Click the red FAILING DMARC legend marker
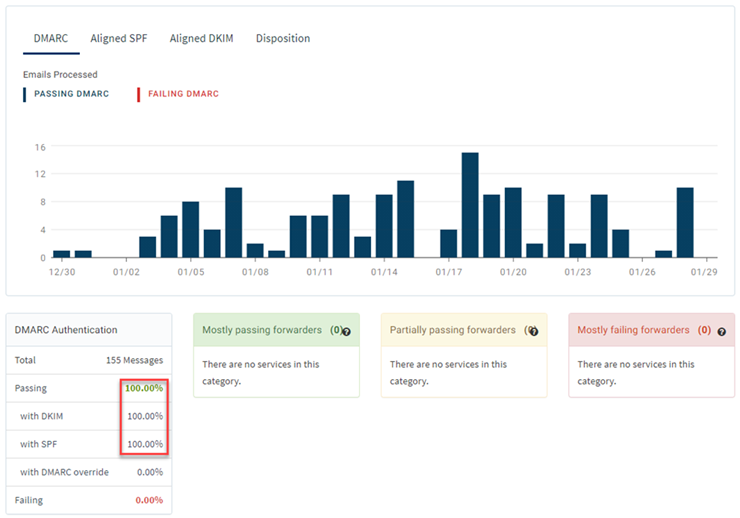Screen dimensions: 740x518 [x=139, y=94]
